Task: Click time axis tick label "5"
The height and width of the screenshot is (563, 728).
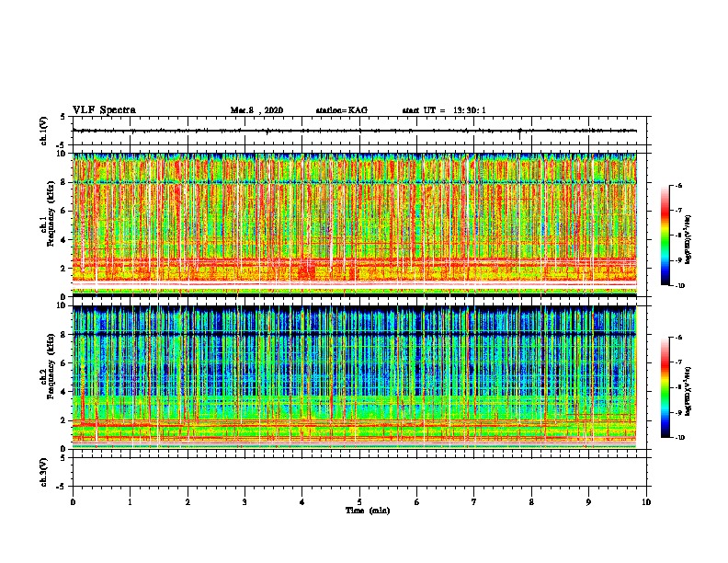Action: 359,502
